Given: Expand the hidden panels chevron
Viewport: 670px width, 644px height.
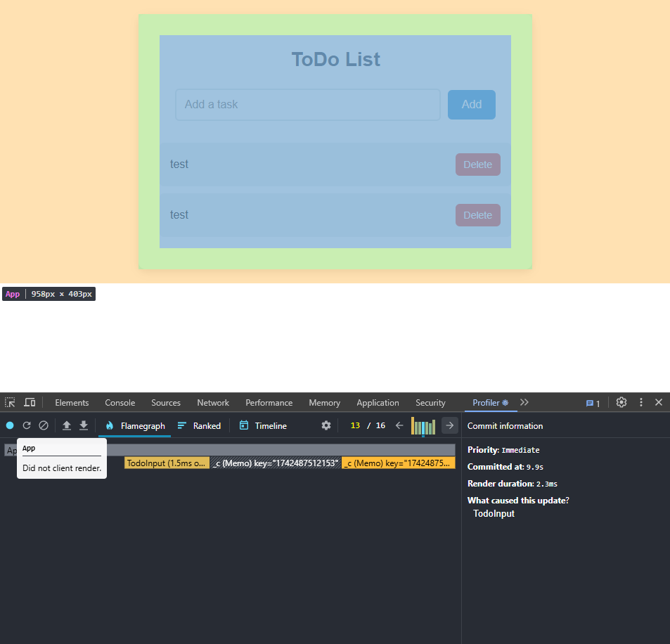Looking at the screenshot, I should (x=524, y=402).
